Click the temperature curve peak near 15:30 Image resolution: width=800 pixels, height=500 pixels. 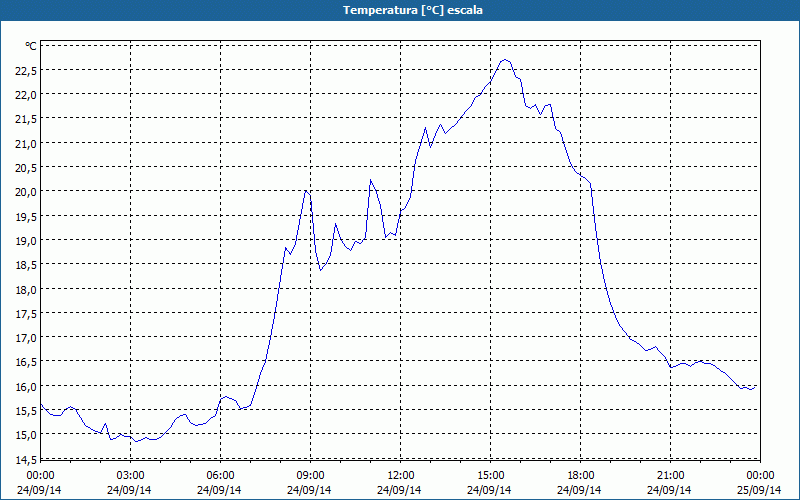click(505, 60)
